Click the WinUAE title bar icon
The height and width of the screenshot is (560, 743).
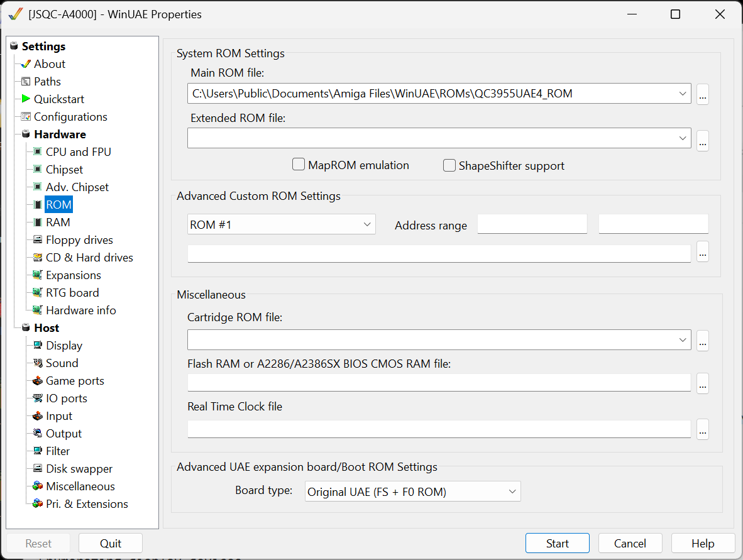click(15, 14)
